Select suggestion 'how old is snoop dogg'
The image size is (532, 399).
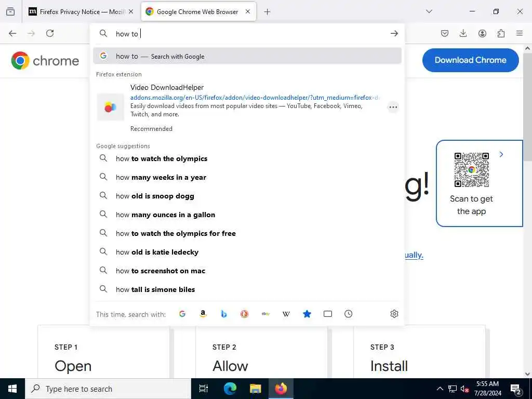click(x=247, y=196)
